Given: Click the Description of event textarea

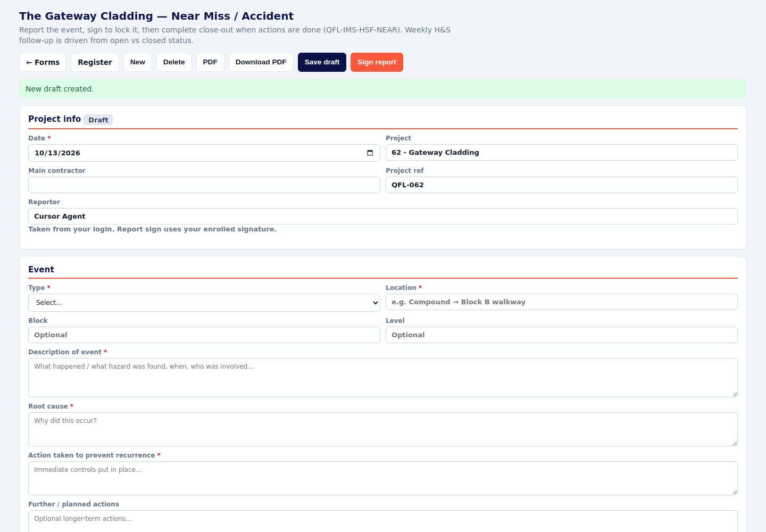Looking at the screenshot, I should 383,378.
